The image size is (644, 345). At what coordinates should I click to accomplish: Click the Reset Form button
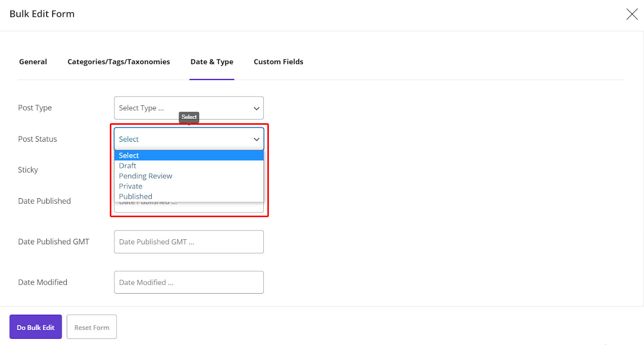(91, 327)
